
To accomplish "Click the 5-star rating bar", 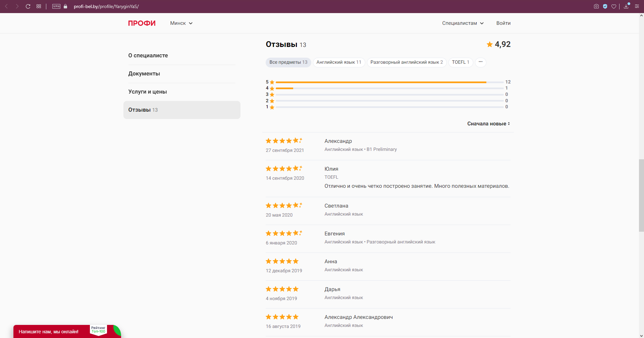I will tap(390, 82).
